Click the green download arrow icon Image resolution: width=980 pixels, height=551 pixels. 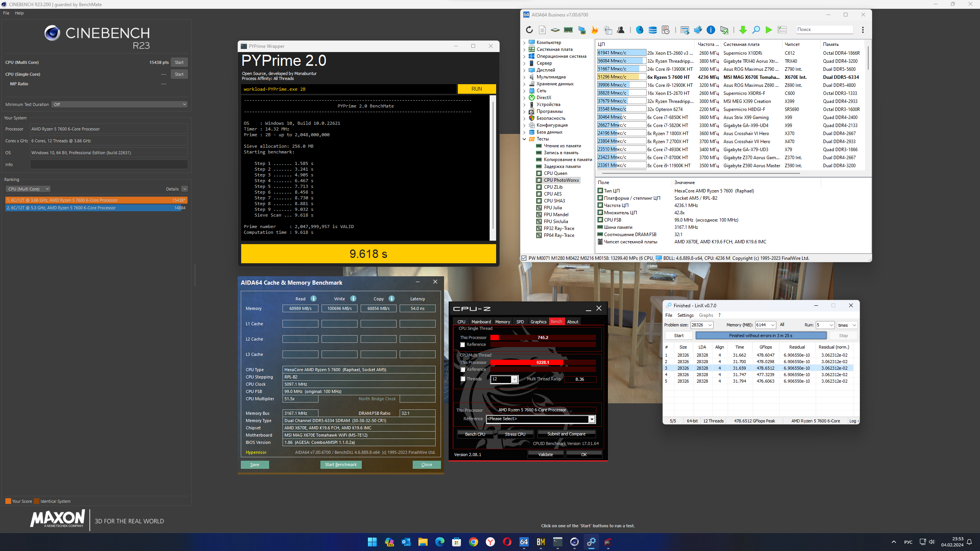tap(743, 30)
